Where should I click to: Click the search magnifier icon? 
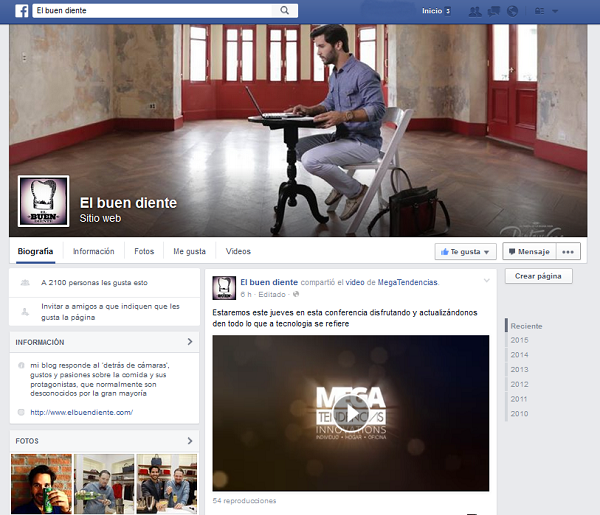coord(284,10)
